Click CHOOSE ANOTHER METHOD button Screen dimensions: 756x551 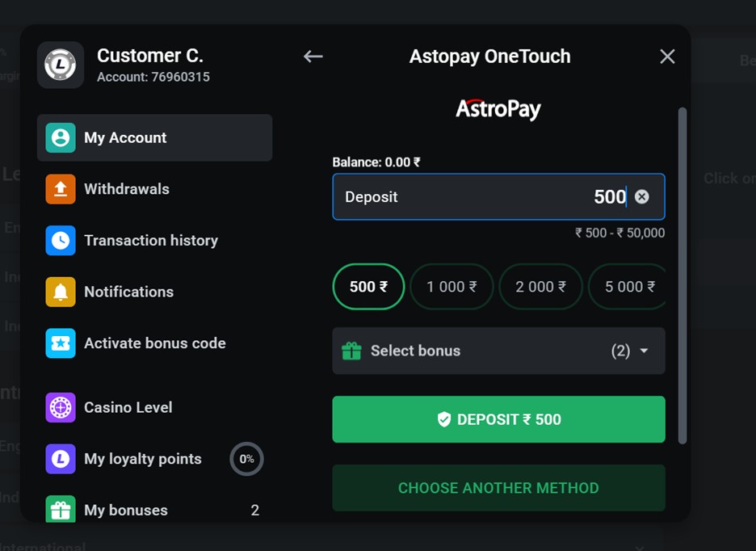coord(498,488)
